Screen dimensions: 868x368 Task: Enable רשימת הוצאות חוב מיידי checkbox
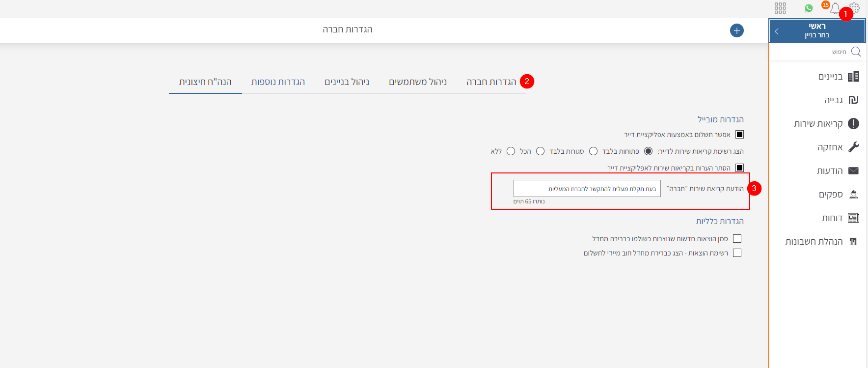[737, 253]
